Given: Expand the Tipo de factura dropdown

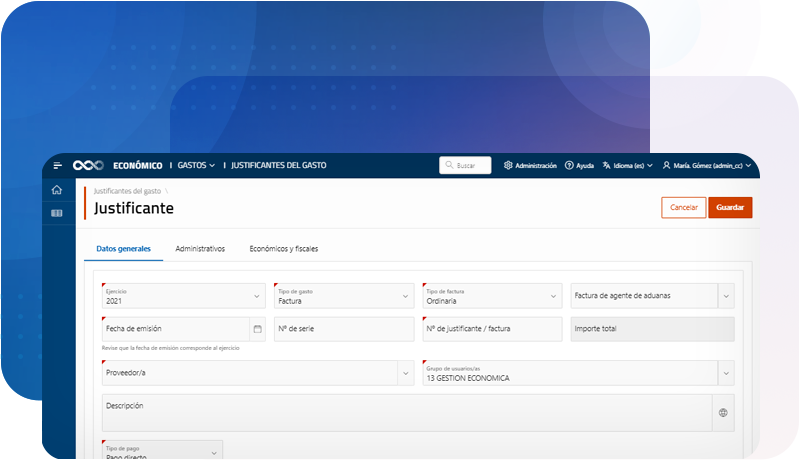Looking at the screenshot, I should (553, 296).
